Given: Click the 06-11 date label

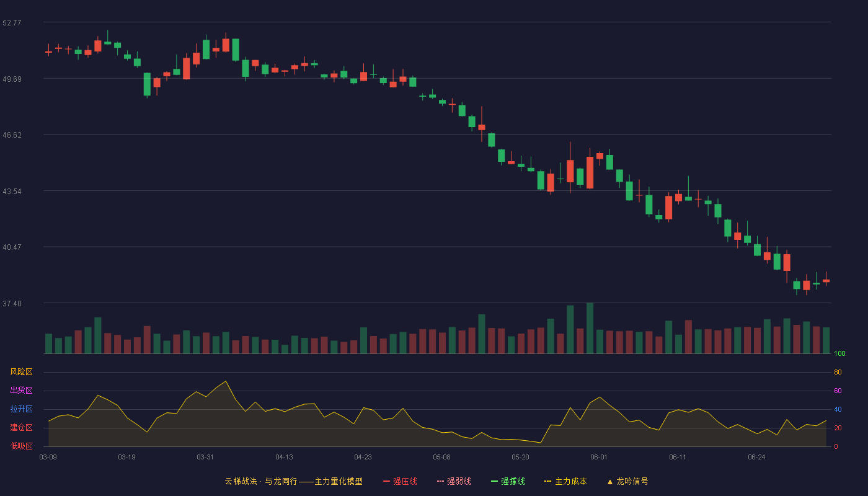Looking at the screenshot, I should [678, 457].
